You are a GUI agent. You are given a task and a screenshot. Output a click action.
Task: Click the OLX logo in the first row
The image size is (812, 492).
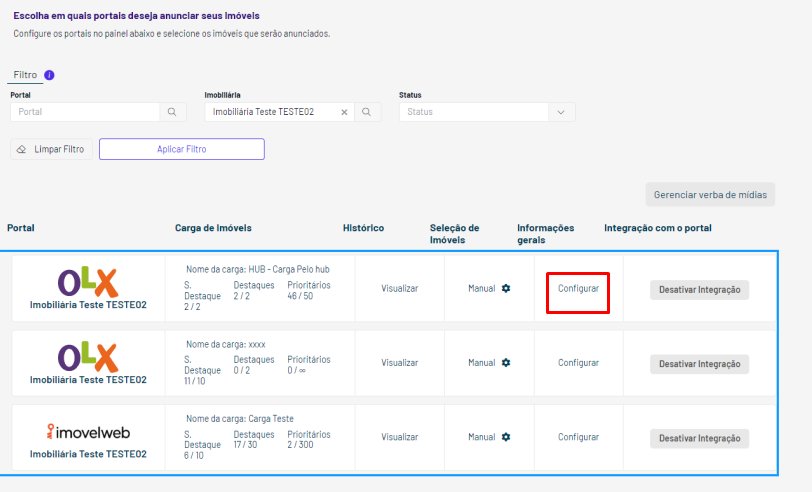click(88, 282)
